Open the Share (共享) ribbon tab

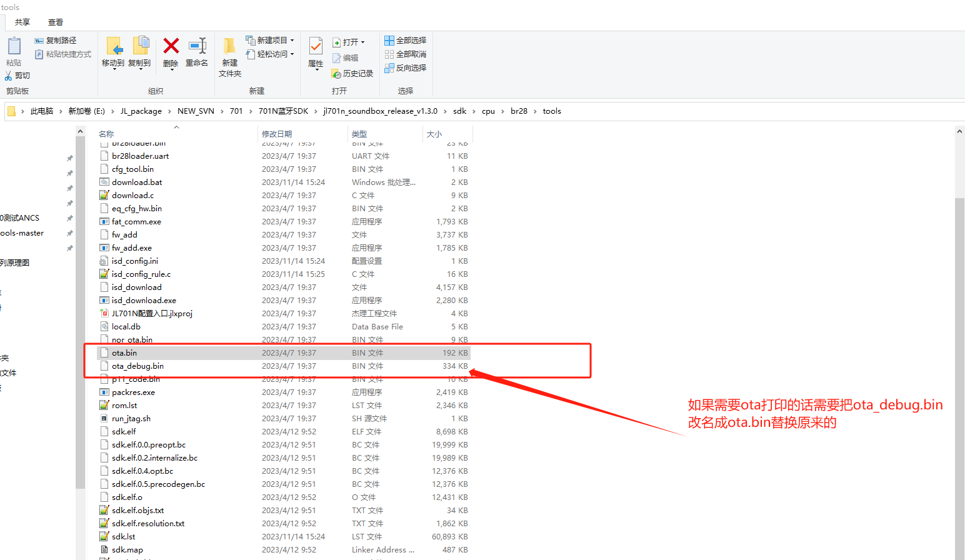[x=22, y=22]
